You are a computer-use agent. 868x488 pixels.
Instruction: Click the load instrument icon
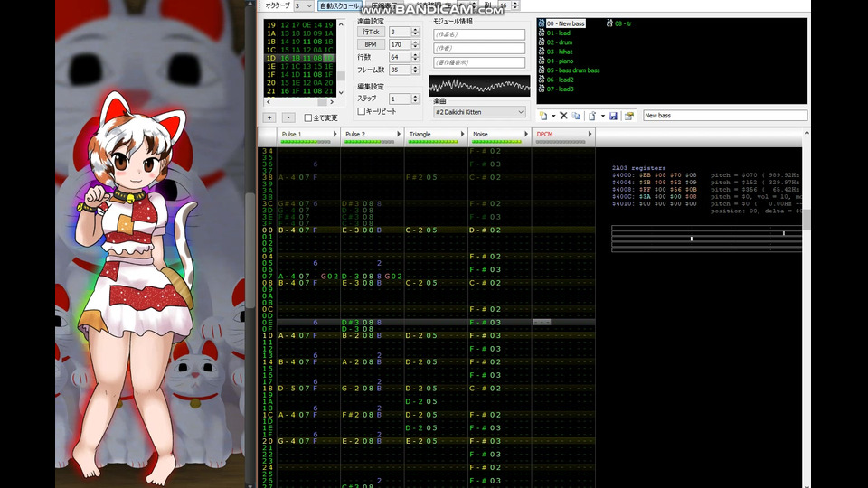(592, 116)
